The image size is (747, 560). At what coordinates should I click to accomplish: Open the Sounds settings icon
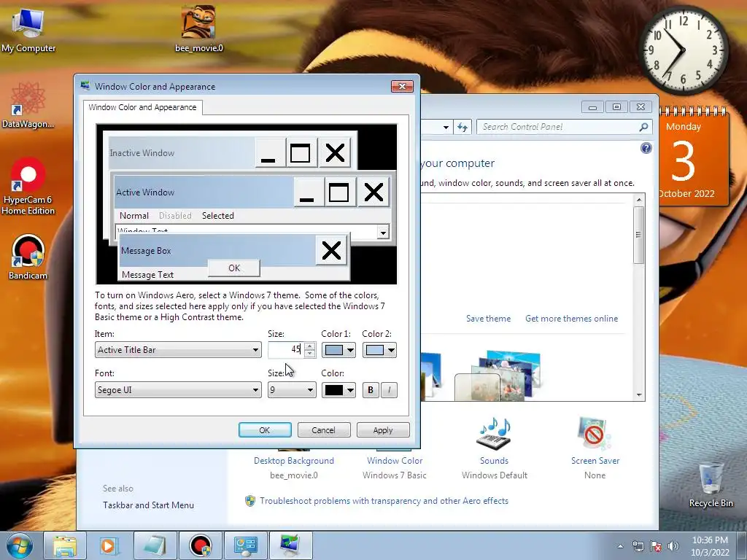point(494,434)
